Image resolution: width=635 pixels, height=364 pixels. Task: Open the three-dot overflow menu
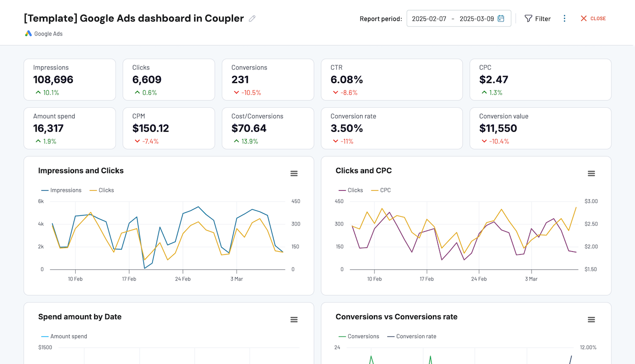tap(565, 18)
